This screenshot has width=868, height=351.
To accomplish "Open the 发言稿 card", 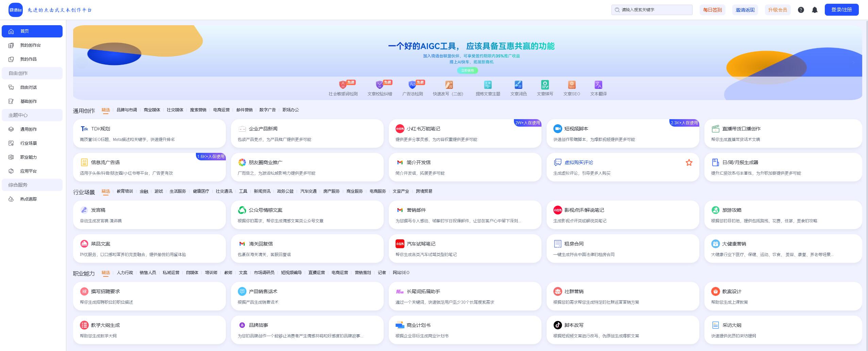I will [x=149, y=215].
